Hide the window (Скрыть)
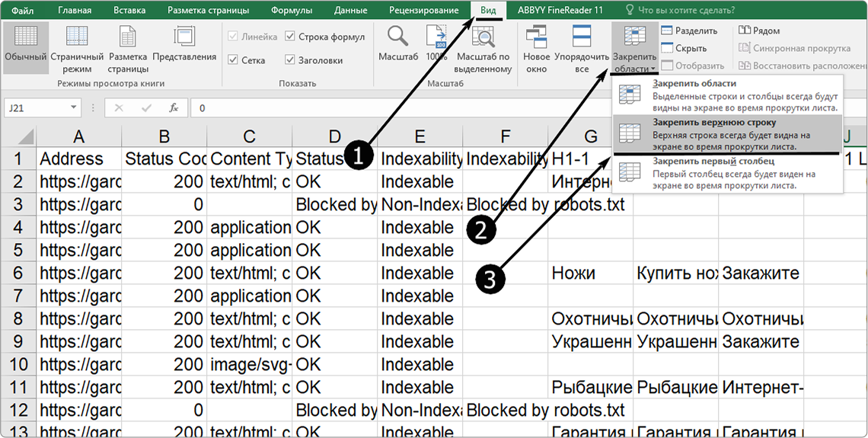Viewport: 868px width, 438px height. (684, 48)
